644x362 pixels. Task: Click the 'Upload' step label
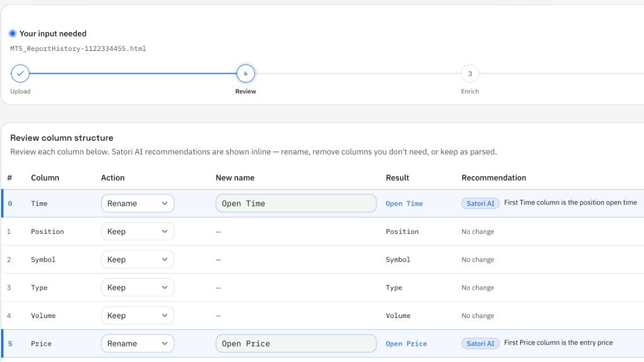(20, 91)
